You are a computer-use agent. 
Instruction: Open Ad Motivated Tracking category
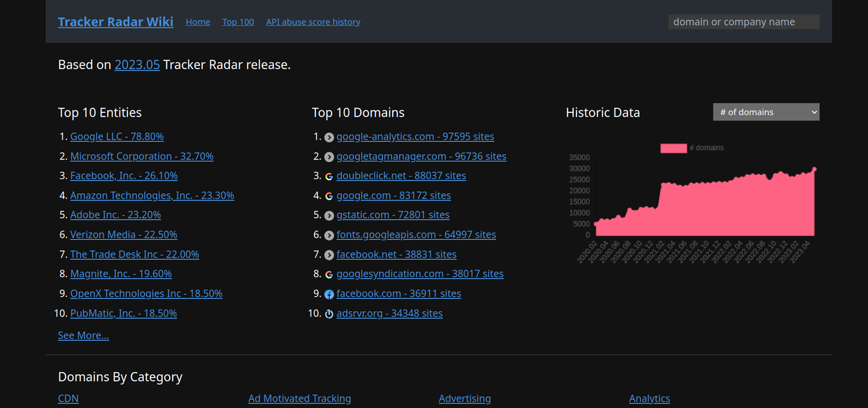click(x=300, y=399)
